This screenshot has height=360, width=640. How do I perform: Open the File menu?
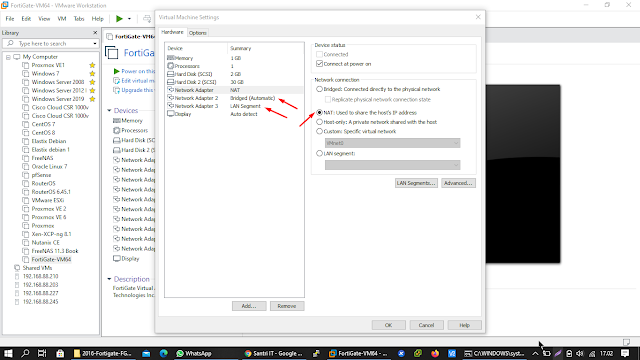click(x=10, y=19)
